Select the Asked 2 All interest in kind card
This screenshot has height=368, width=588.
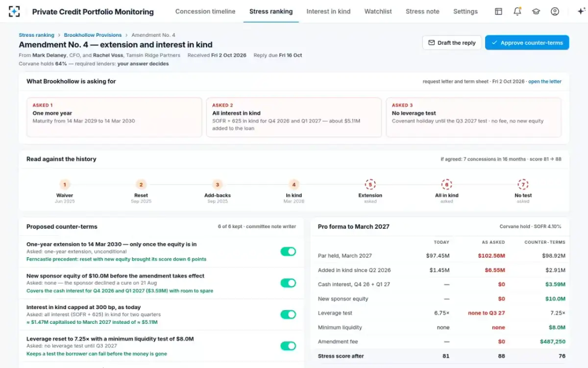[294, 117]
